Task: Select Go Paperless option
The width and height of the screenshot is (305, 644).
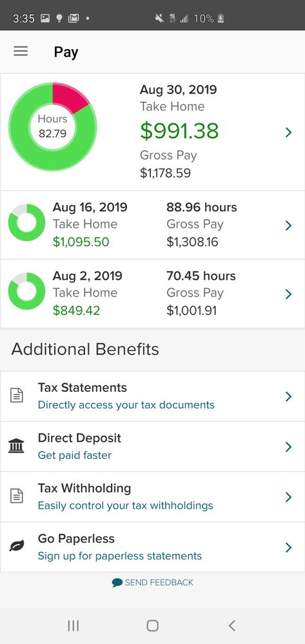Action: 152,547
